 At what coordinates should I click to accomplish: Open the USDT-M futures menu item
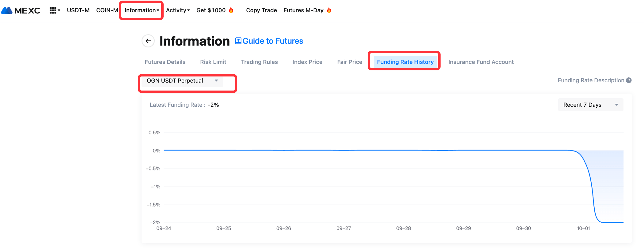pos(78,10)
